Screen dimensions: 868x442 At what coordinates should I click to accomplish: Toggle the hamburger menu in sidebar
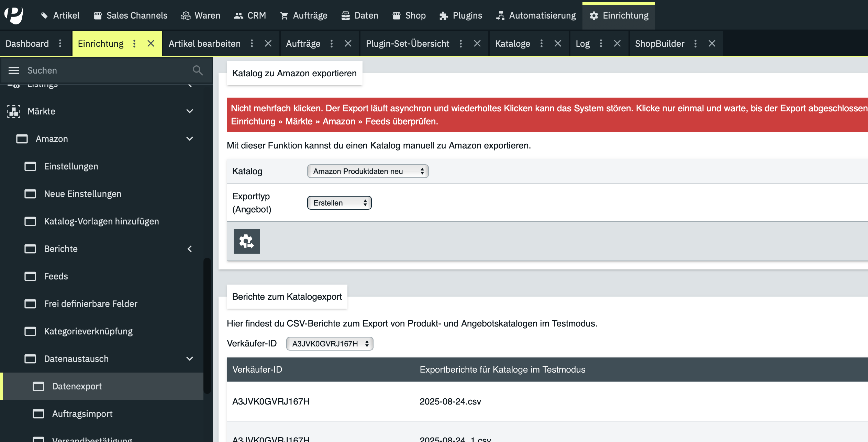click(14, 70)
